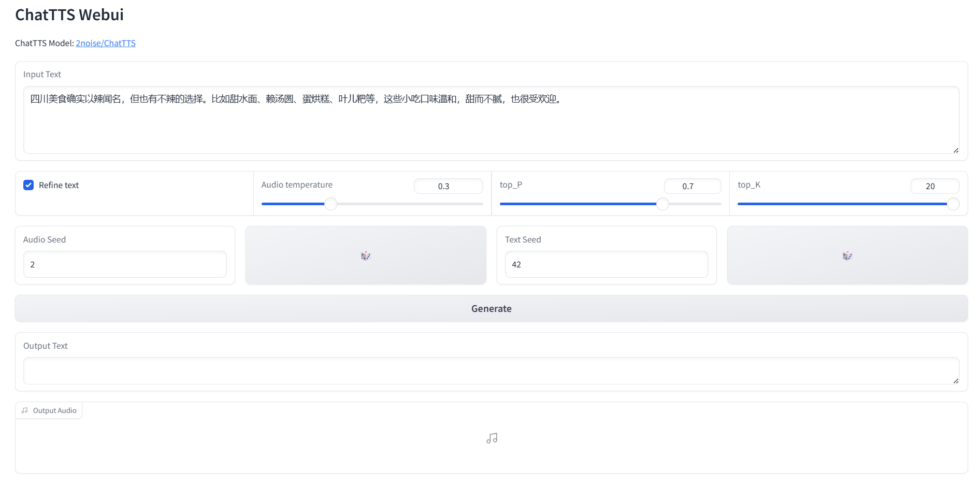Click the music note icon on Output Audio label
980x484 pixels.
[x=24, y=410]
